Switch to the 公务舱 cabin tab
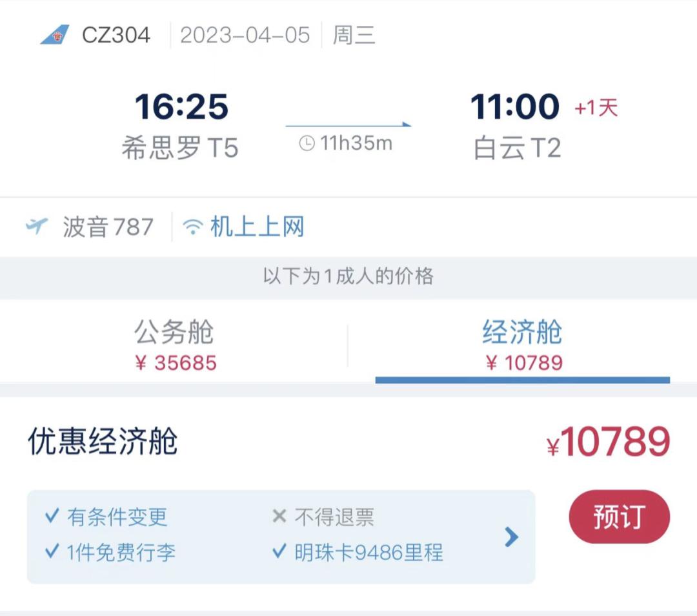697x616 pixels. pos(173,342)
